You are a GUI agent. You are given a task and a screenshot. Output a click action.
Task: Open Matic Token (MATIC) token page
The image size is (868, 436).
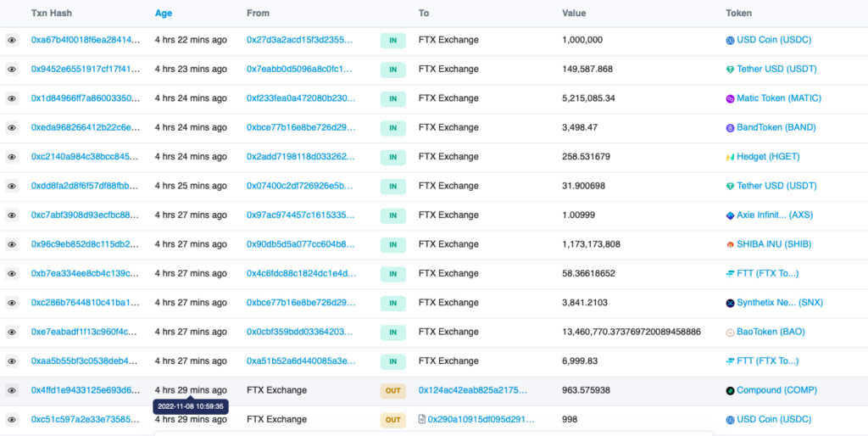coord(778,98)
